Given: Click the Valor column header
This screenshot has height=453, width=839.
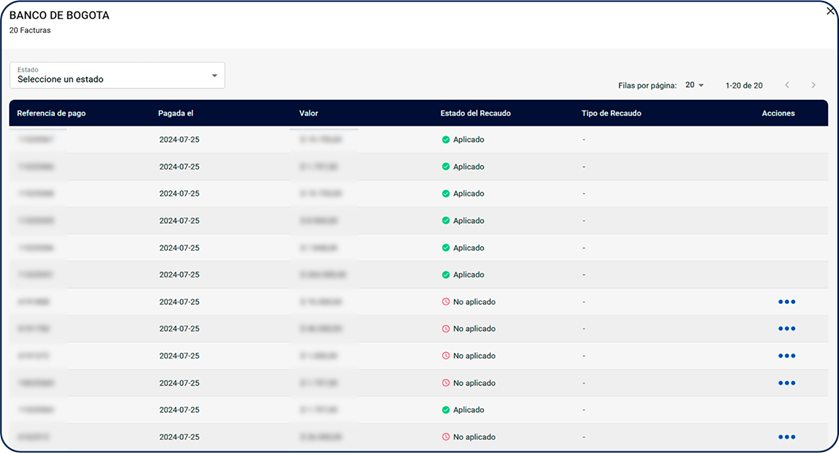Looking at the screenshot, I should pos(309,113).
